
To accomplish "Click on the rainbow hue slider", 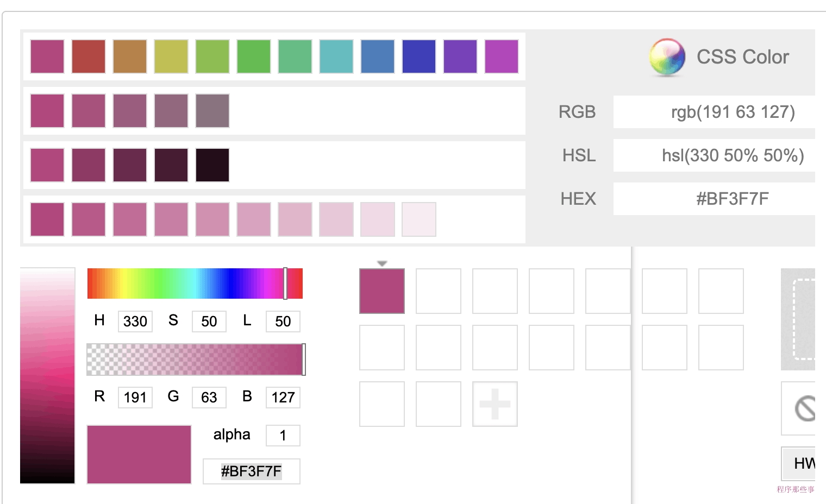I will pos(195,283).
